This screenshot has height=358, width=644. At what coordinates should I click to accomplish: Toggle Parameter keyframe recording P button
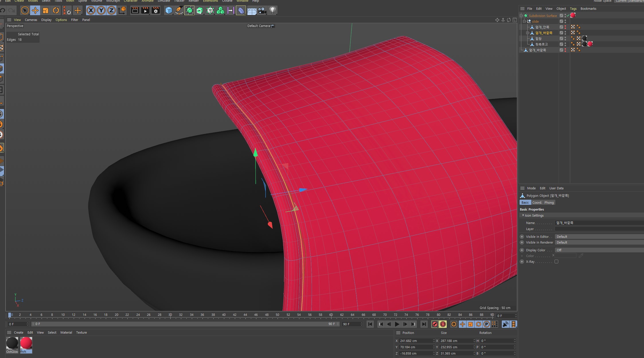click(487, 324)
